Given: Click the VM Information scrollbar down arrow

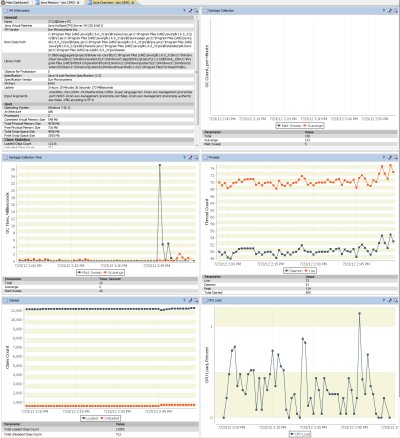Looking at the screenshot, I should pos(197,145).
